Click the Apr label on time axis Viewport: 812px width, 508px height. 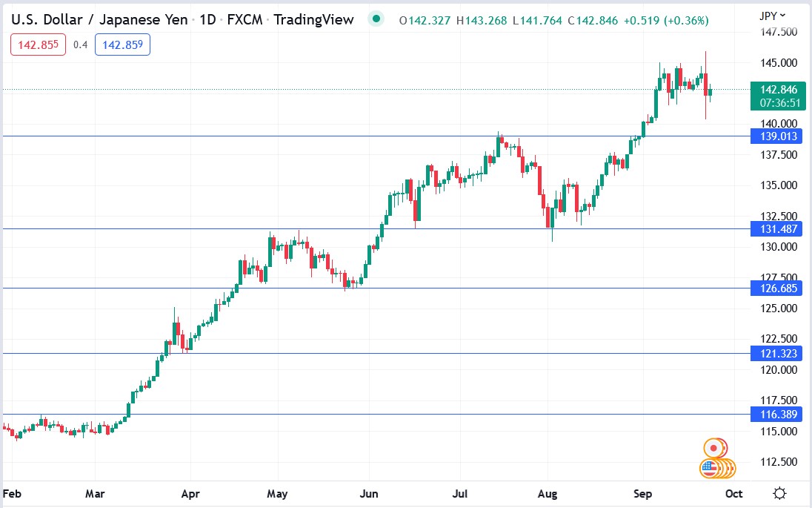click(190, 493)
